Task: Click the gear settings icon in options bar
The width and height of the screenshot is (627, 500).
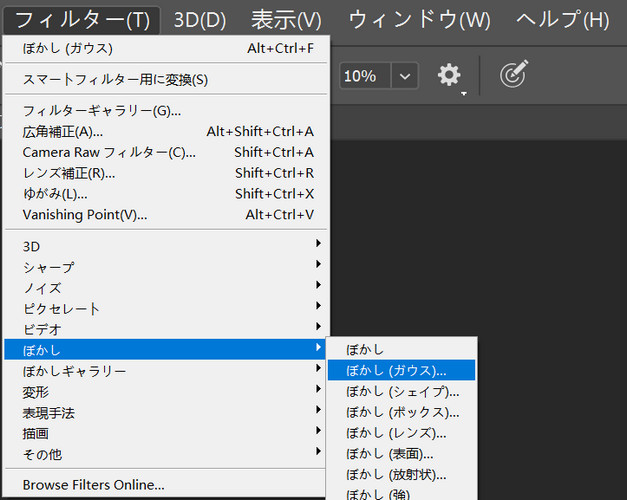Action: tap(449, 75)
